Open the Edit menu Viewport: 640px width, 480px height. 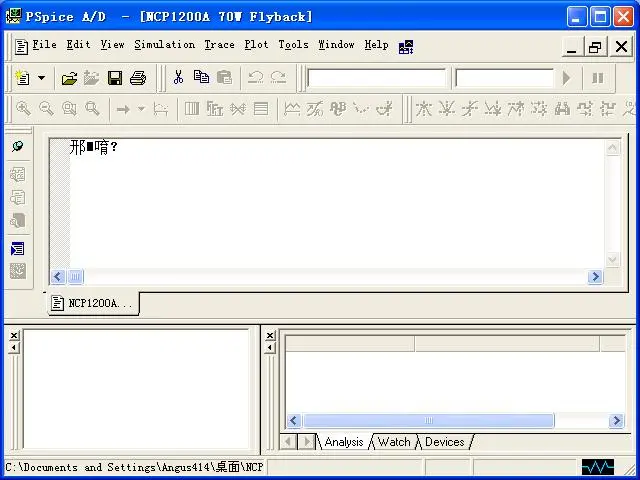[x=78, y=44]
